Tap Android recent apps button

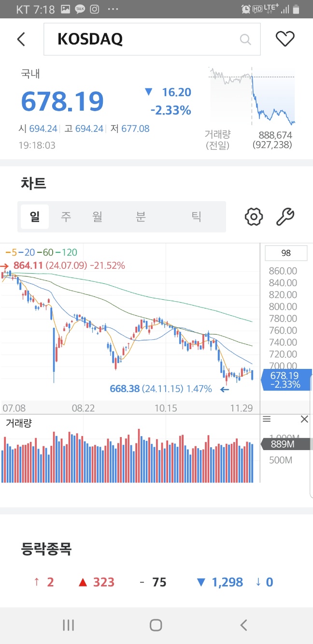68,625
